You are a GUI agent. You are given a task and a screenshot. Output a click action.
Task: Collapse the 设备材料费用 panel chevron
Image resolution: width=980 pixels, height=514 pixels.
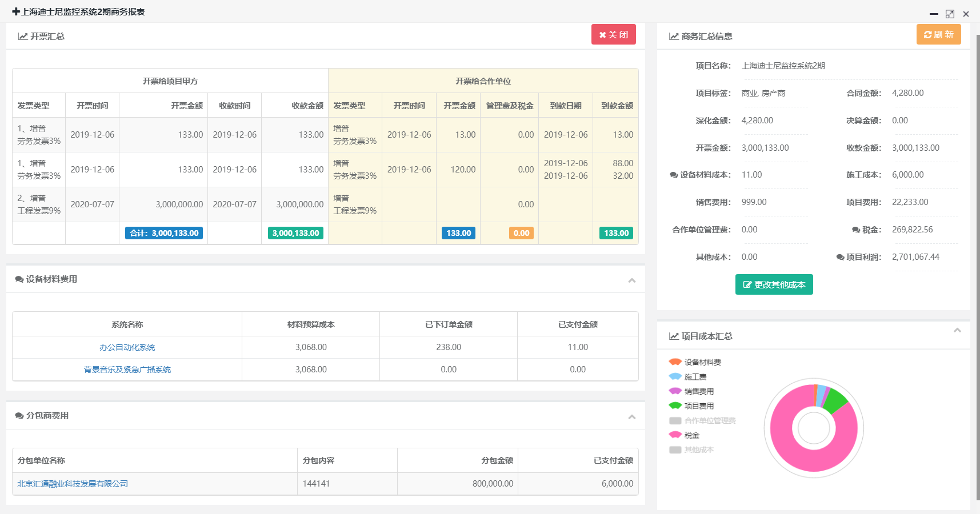click(631, 280)
